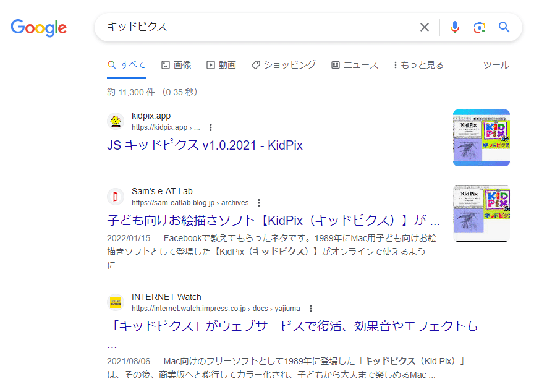
Task: Click the Sam's e-AT Lab favicon
Action: click(x=116, y=197)
